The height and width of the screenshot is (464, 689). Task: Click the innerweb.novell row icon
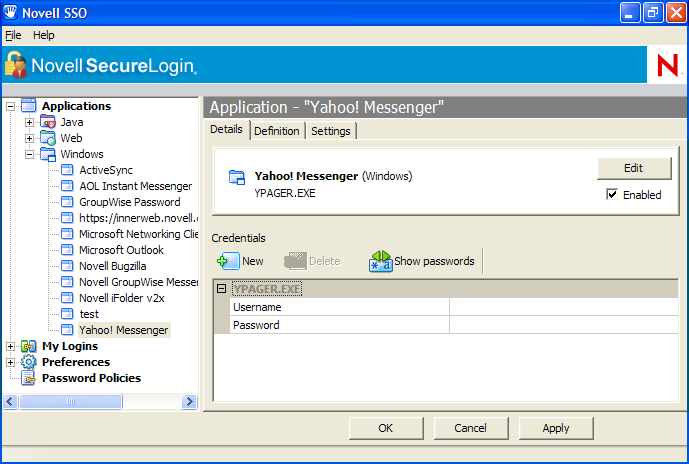(x=67, y=218)
